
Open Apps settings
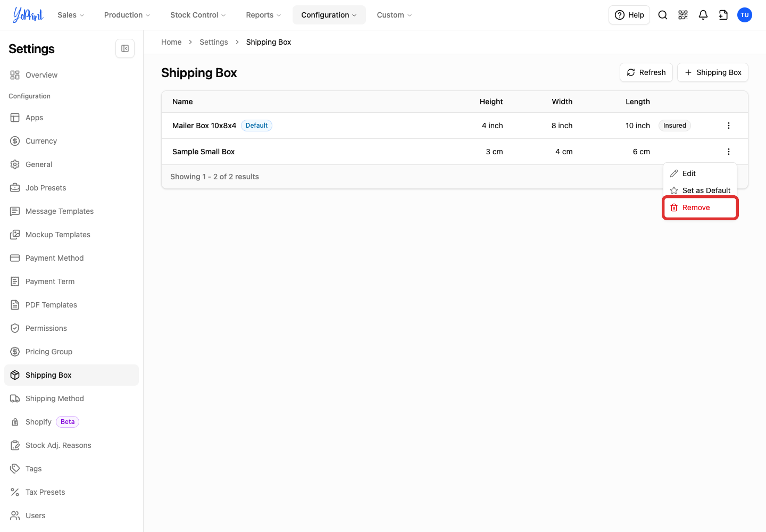pyautogui.click(x=71, y=118)
